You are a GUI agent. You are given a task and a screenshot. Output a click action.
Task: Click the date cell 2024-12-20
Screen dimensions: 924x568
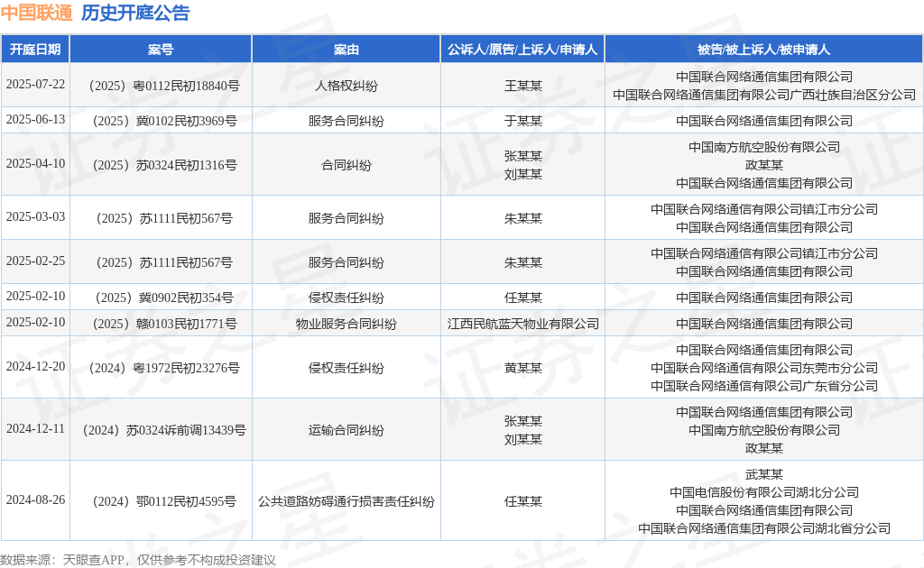click(x=35, y=367)
